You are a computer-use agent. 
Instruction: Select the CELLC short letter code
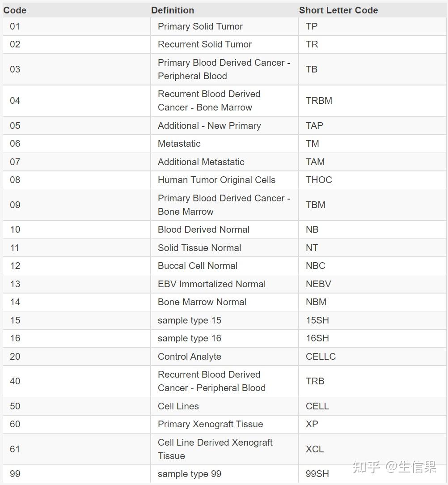321,357
